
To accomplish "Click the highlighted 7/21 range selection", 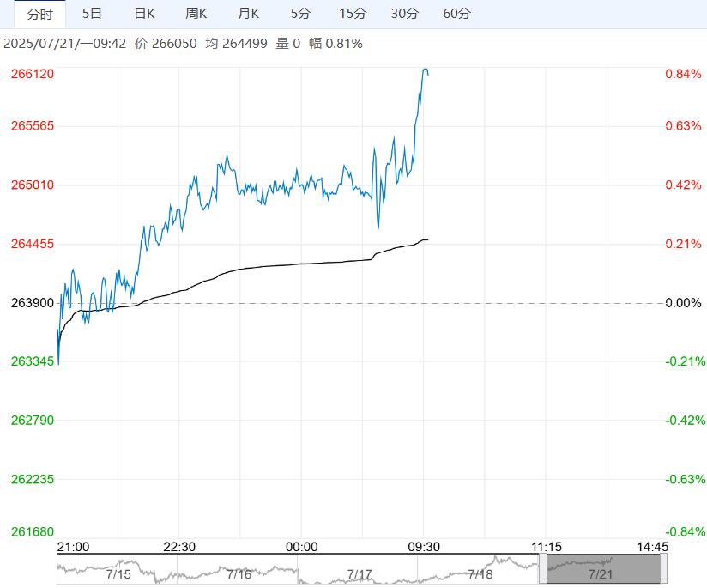I will pos(603,569).
